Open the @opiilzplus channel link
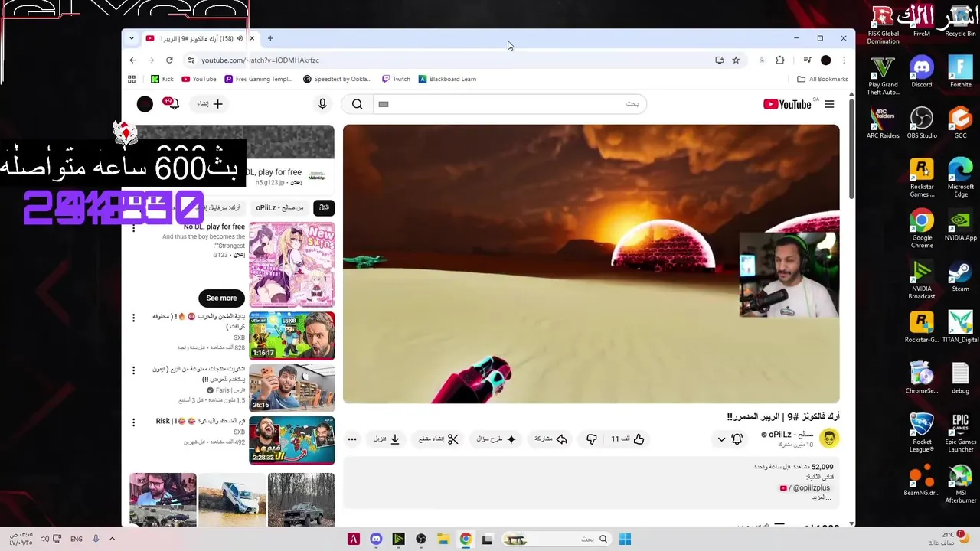This screenshot has height=551, width=980. coord(805,487)
